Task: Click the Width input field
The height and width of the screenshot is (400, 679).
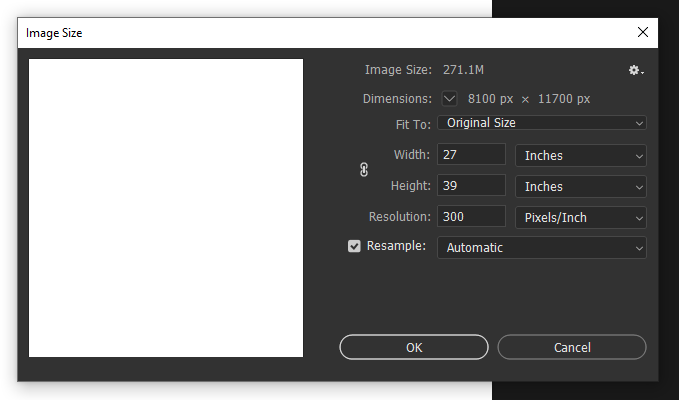Action: coord(471,154)
